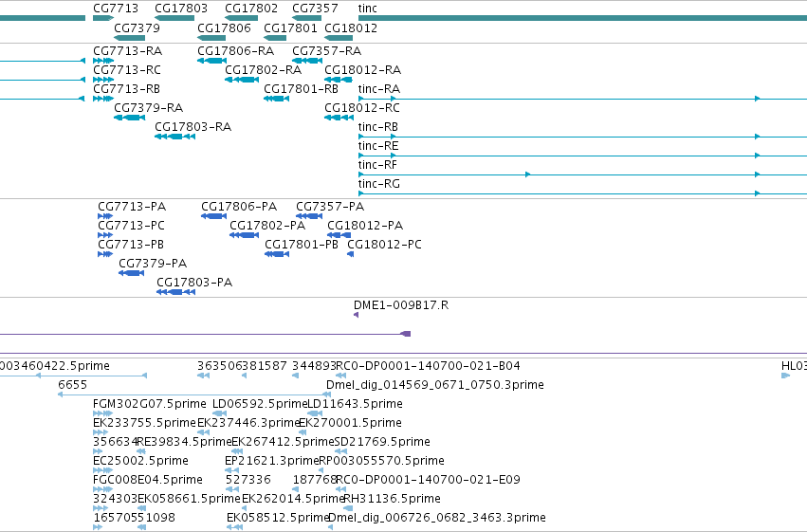Screen dimensions: 807x532
Task: Click RH31136.5prime EST
Action: [392, 500]
